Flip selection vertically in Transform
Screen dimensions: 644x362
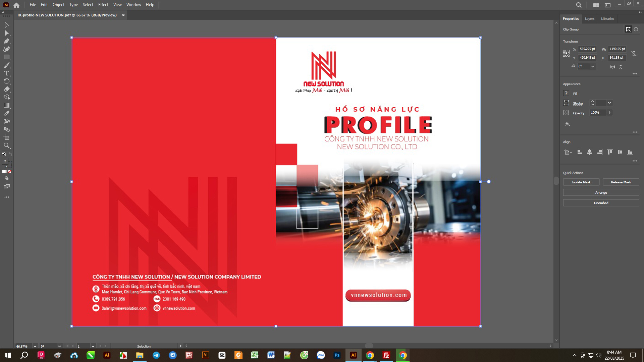point(621,67)
